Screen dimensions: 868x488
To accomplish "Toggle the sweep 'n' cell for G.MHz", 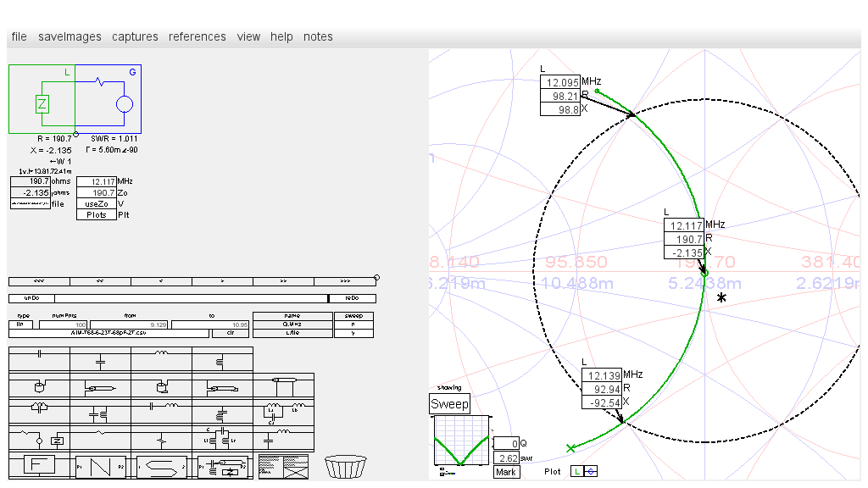I will (353, 324).
